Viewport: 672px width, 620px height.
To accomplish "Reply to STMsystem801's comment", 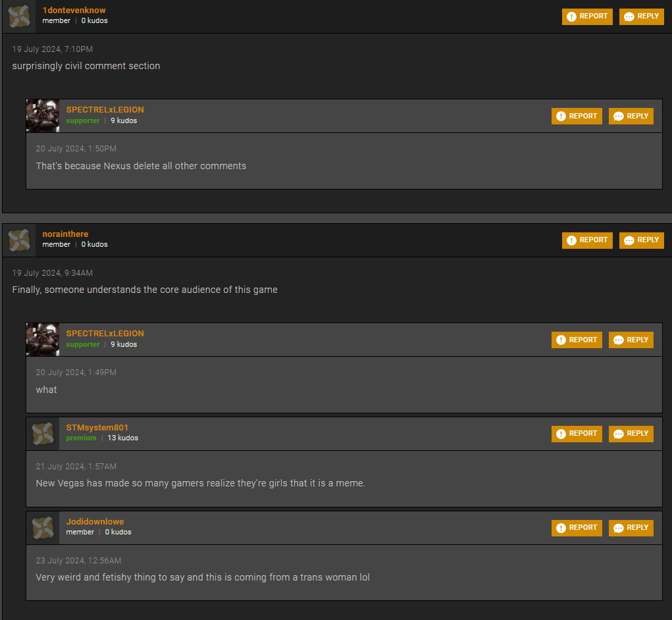I will tap(631, 434).
